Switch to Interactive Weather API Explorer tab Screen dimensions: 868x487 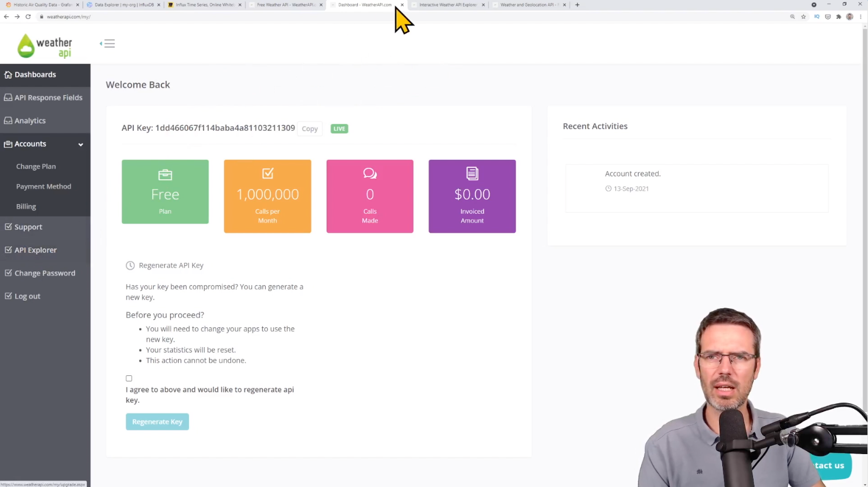pyautogui.click(x=448, y=5)
